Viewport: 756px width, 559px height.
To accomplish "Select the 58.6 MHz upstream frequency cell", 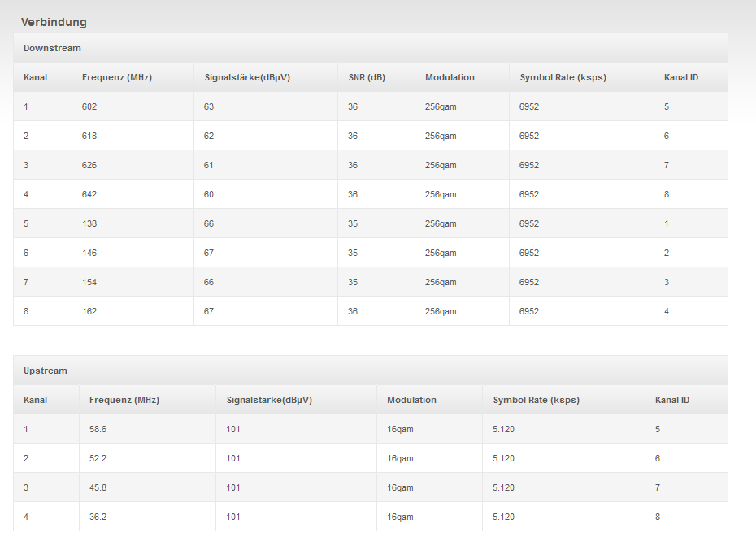I will pos(98,429).
